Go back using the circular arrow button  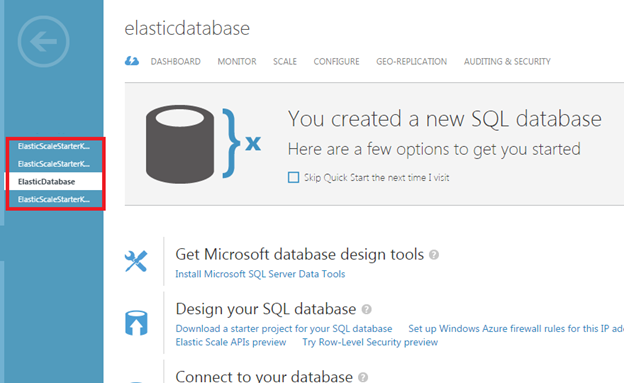click(43, 41)
